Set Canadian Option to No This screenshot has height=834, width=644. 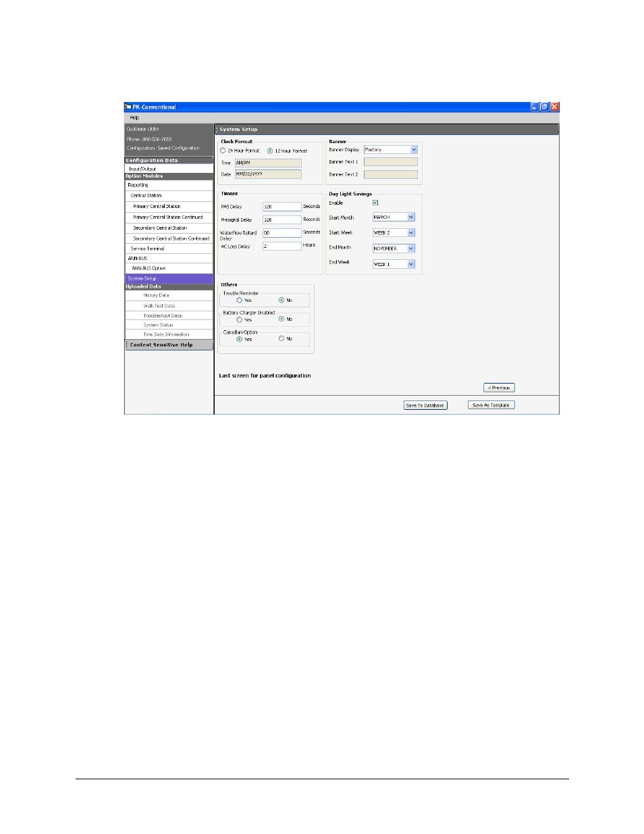pyautogui.click(x=281, y=339)
